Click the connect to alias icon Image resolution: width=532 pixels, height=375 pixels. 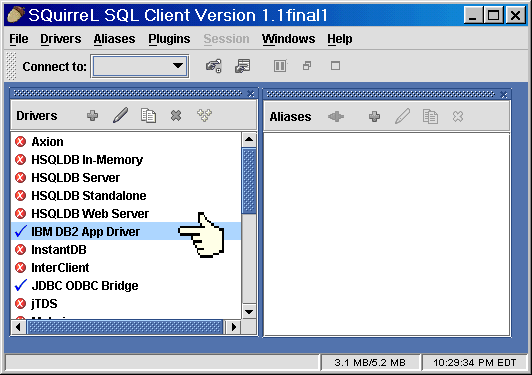[x=336, y=117]
